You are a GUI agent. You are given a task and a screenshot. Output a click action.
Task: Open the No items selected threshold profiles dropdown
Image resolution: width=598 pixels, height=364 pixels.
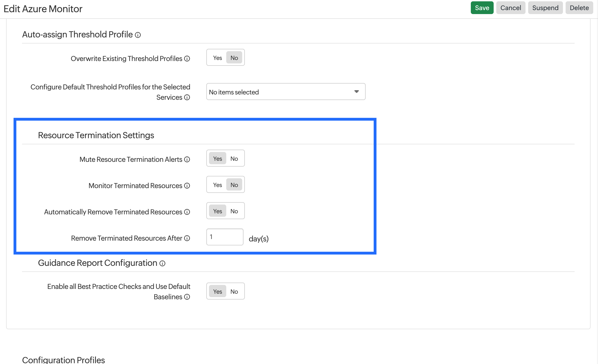(x=281, y=92)
